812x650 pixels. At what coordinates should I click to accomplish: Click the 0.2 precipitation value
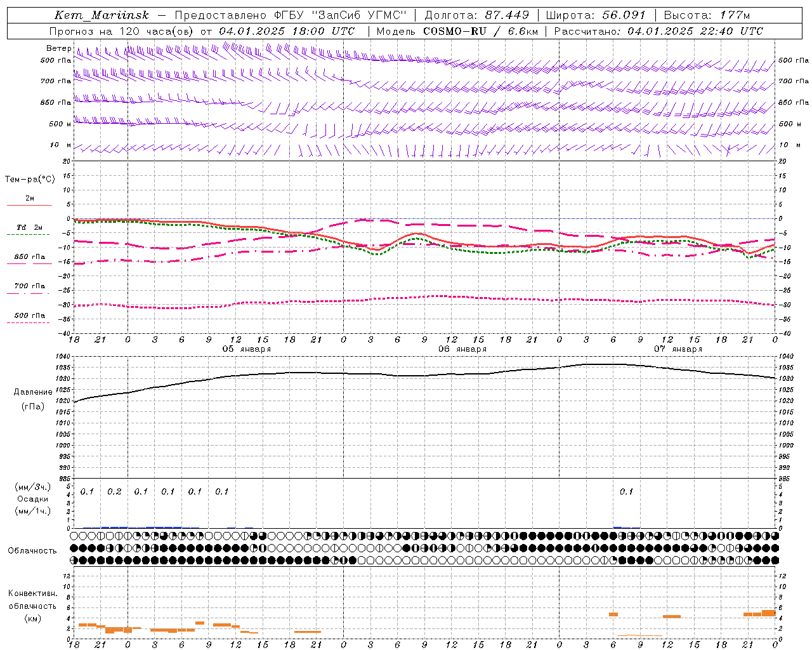pyautogui.click(x=114, y=492)
